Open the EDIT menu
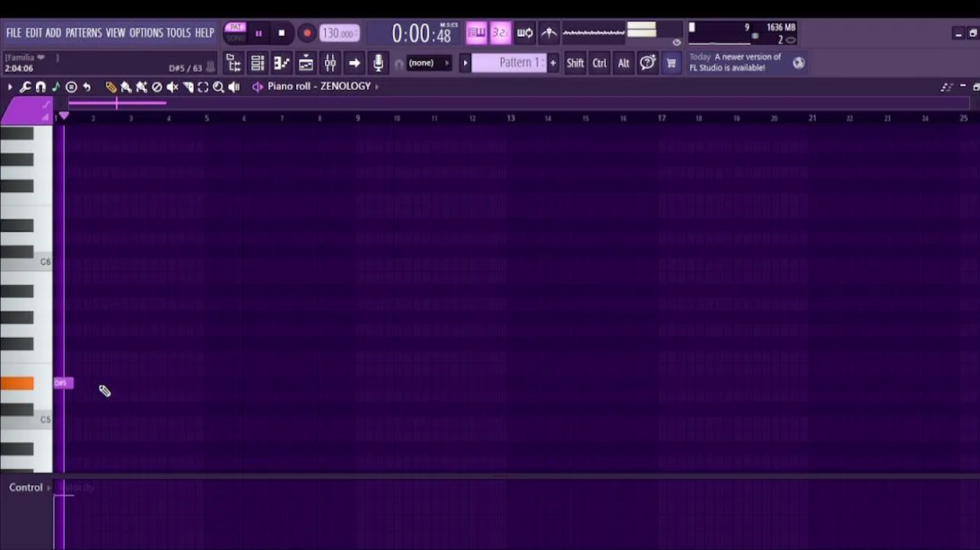Screen dimensions: 980x550 [x=34, y=33]
